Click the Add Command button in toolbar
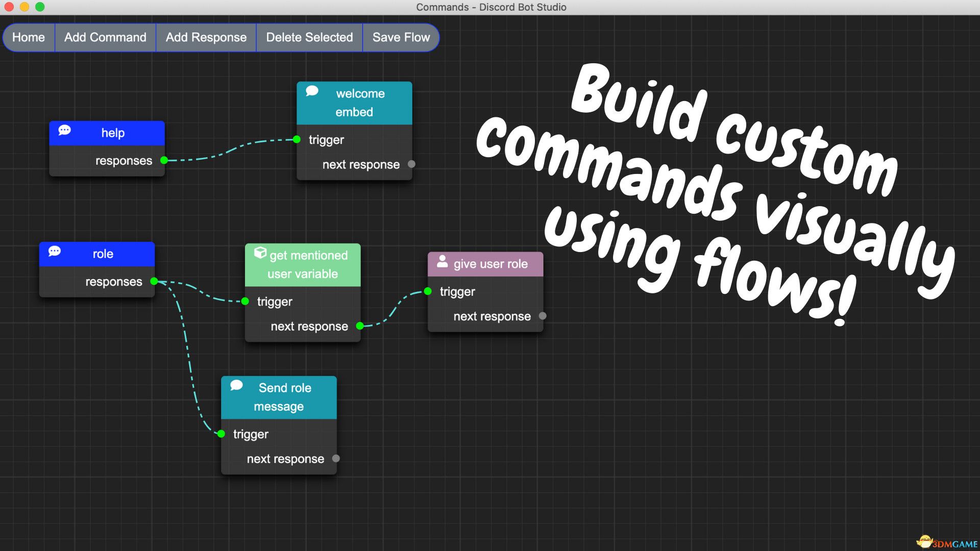The width and height of the screenshot is (980, 551). tap(105, 37)
